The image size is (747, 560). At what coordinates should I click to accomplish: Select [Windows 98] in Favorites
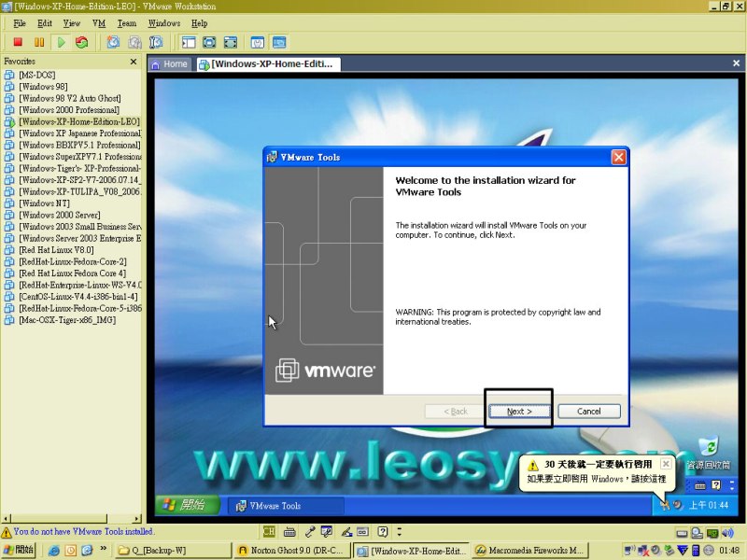pyautogui.click(x=43, y=87)
